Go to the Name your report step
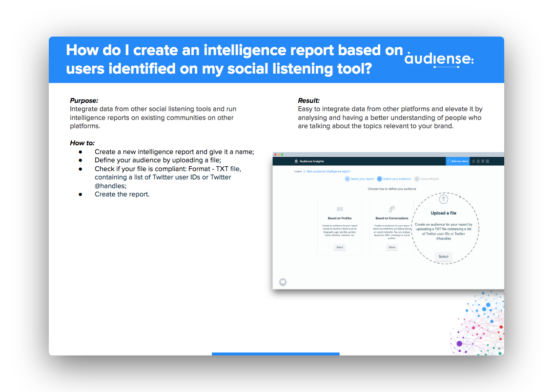This screenshot has width=553, height=392. pyautogui.click(x=359, y=179)
